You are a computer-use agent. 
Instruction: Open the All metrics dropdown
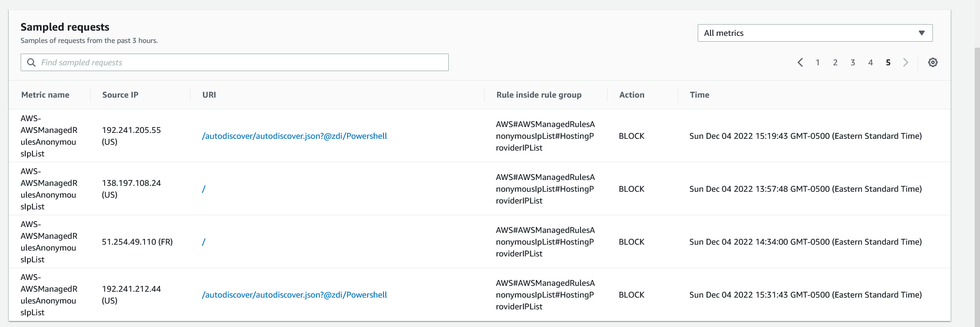coord(814,33)
